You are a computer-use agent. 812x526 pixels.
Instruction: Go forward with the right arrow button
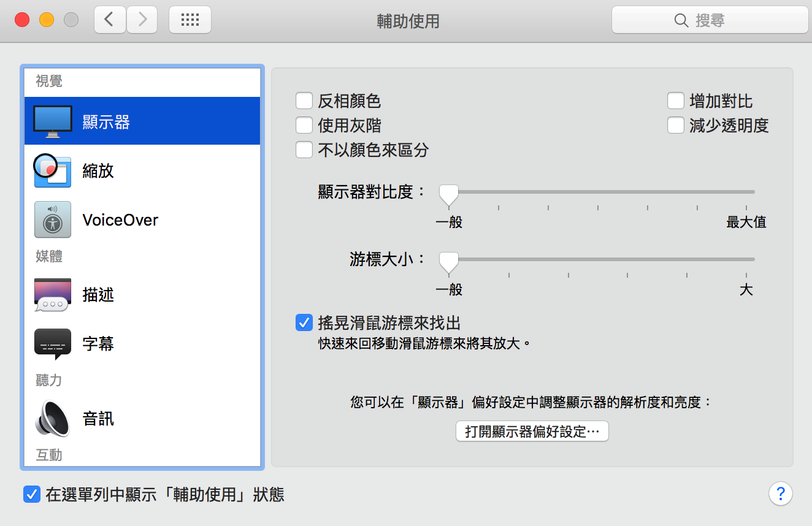point(142,20)
